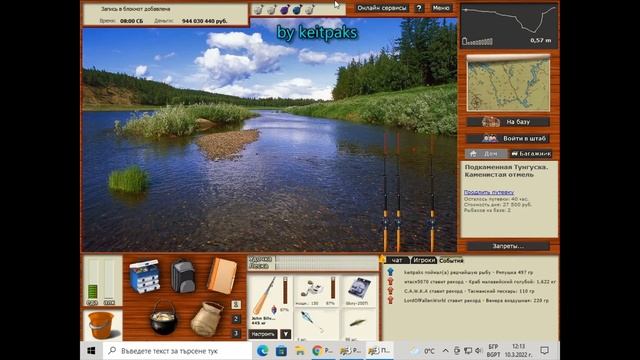This screenshot has width=640, height=360.
Task: Expand the dropdown arrow beside Настроить
Action: point(286,334)
